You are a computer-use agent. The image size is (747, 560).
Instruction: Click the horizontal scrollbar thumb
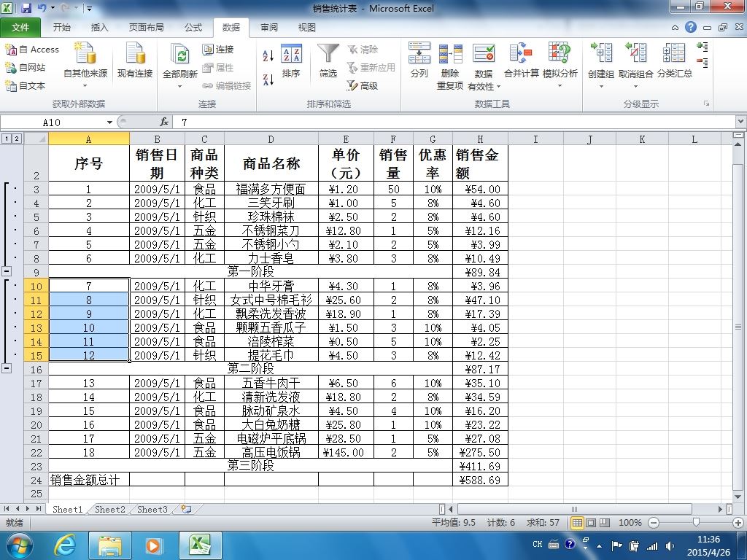point(575,509)
